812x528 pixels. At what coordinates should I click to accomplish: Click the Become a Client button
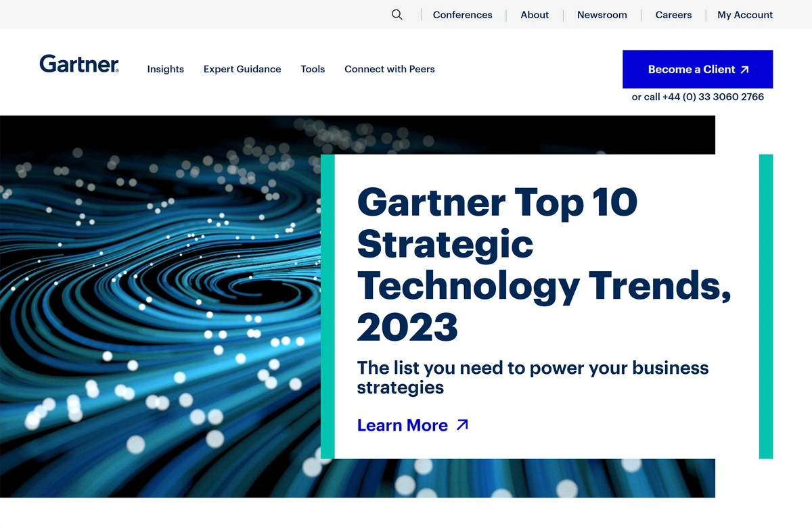tap(698, 69)
